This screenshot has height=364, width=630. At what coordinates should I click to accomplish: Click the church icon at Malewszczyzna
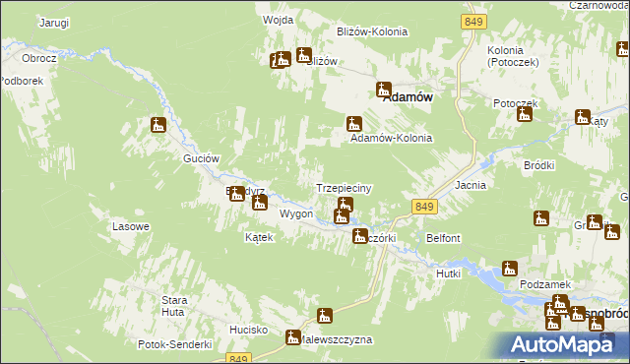pos(293,337)
